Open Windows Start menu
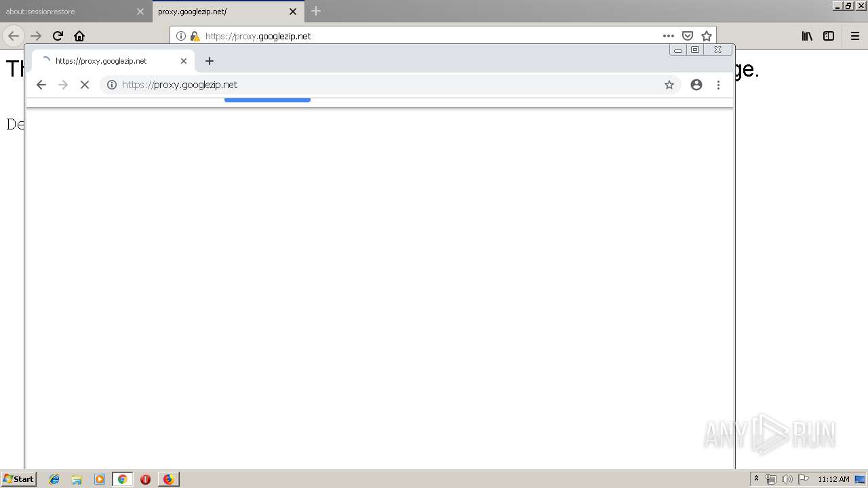Screen dimensions: 868x488 [x=19, y=479]
